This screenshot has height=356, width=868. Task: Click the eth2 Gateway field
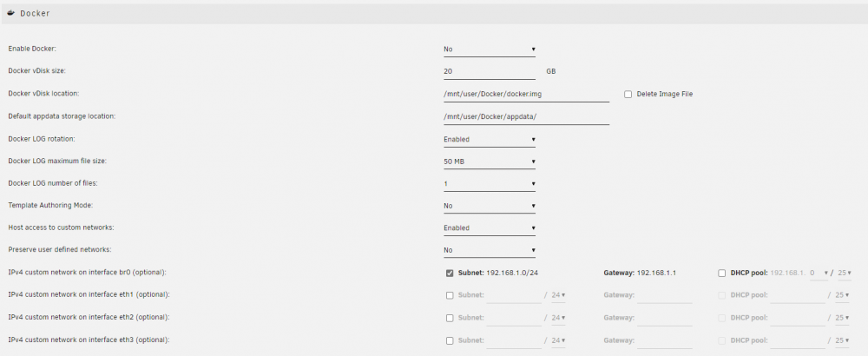(664, 318)
